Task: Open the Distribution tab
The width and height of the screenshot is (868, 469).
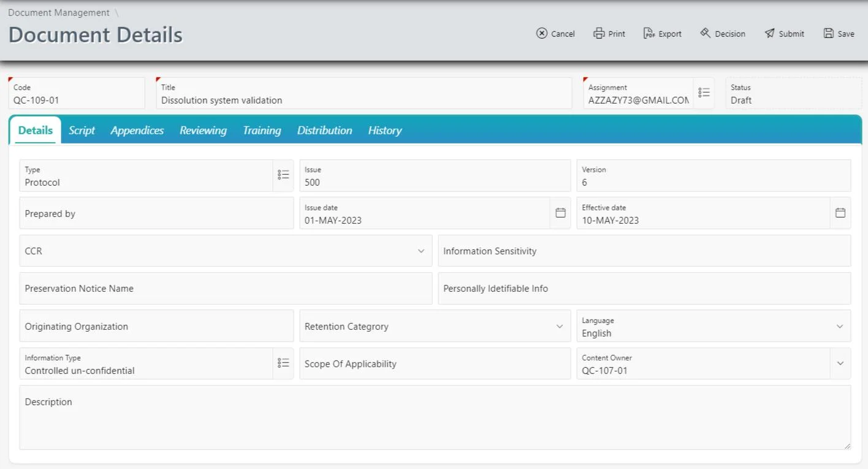Action: tap(324, 130)
